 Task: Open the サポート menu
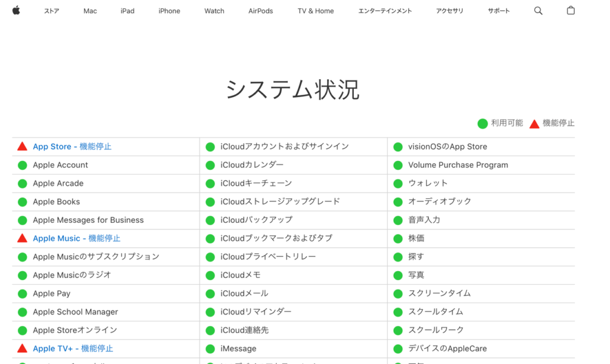point(499,11)
